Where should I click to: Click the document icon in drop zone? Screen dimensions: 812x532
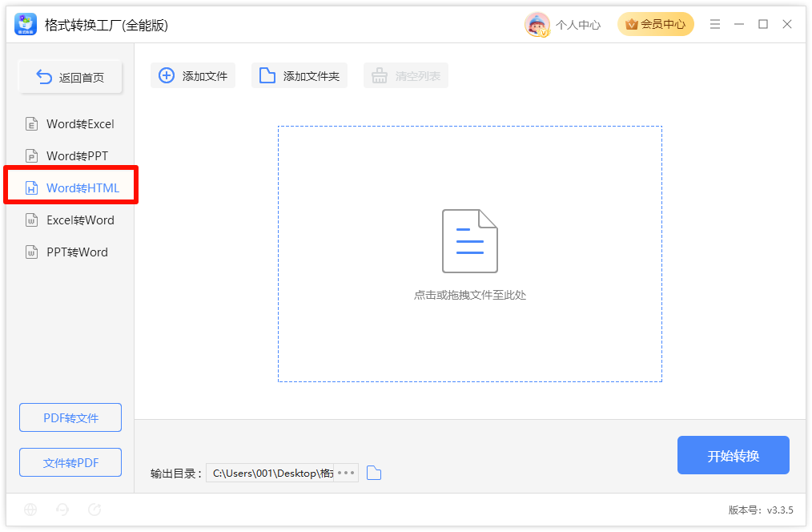click(470, 241)
